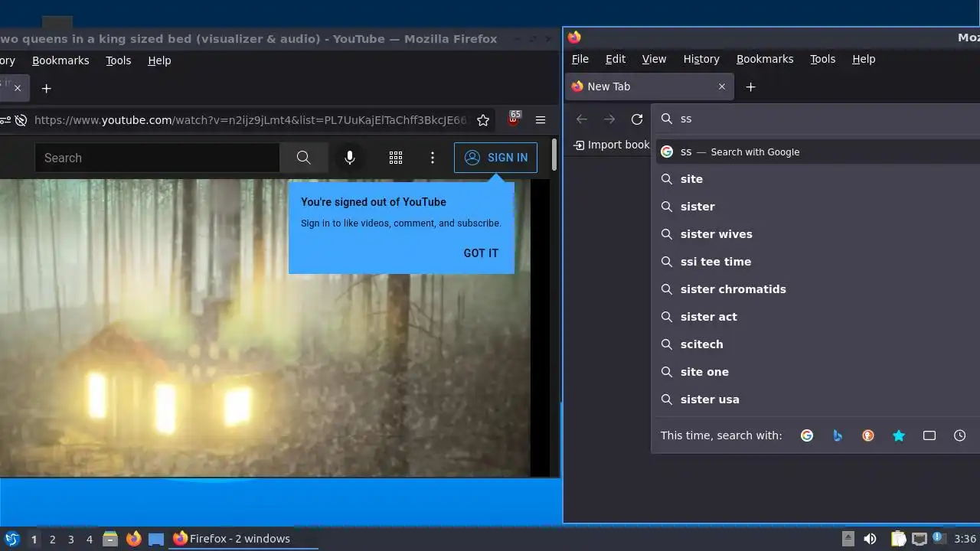980x551 pixels.
Task: Open the desktop start menu icon
Action: [11, 539]
